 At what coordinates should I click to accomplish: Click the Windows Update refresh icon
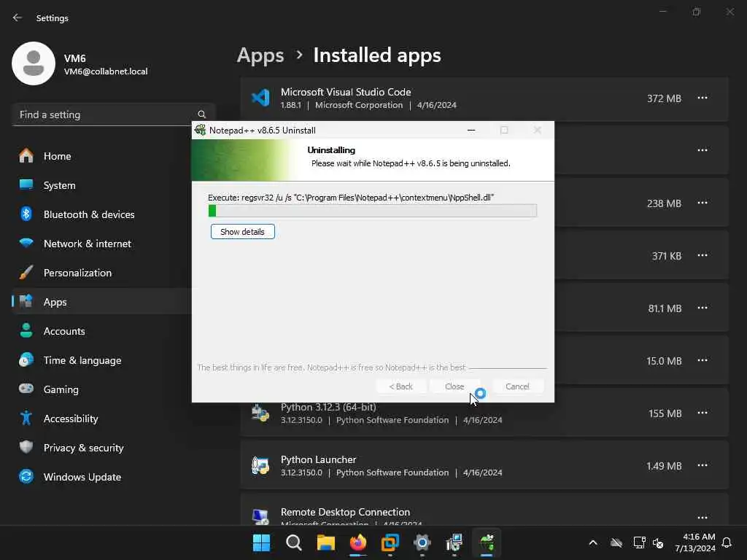click(26, 476)
